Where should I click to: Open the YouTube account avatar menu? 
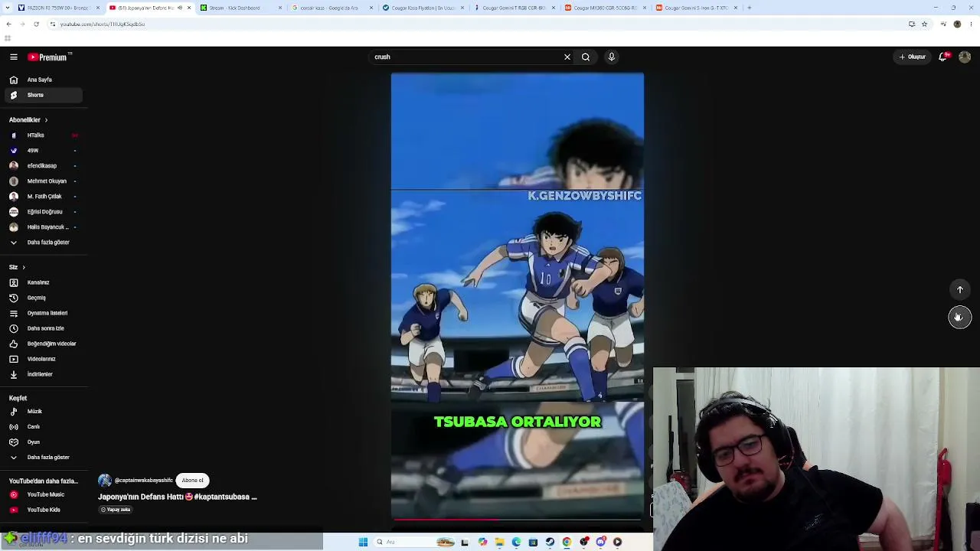pyautogui.click(x=965, y=57)
